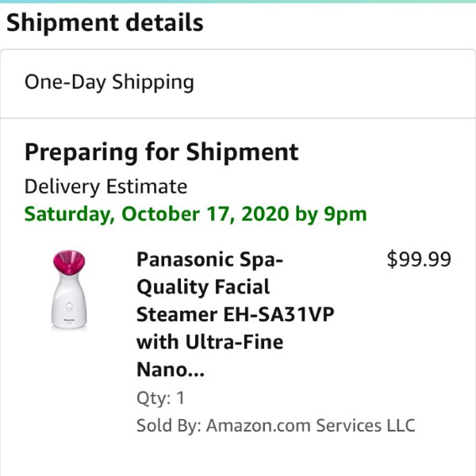
Task: Click the EH-SA31VP model number text
Action: click(278, 314)
